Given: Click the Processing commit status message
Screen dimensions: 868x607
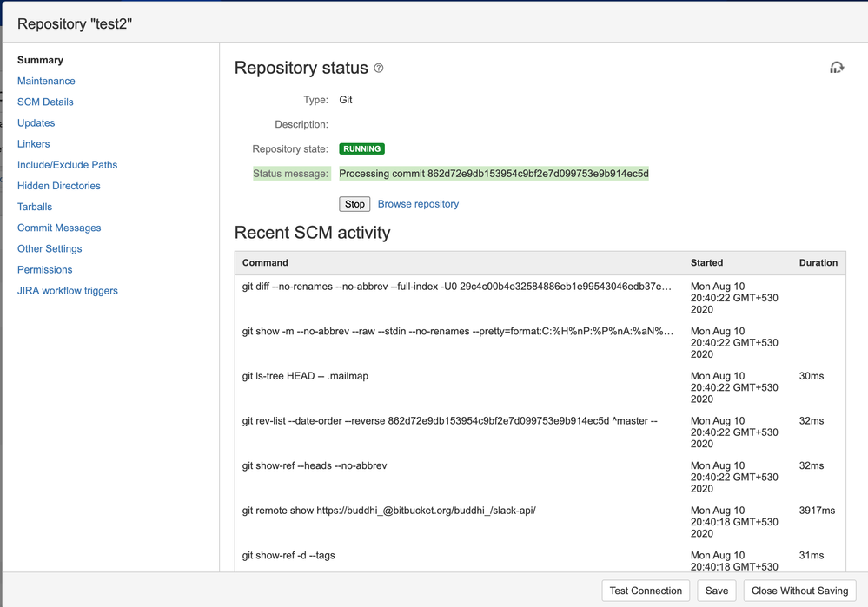Looking at the screenshot, I should click(494, 174).
